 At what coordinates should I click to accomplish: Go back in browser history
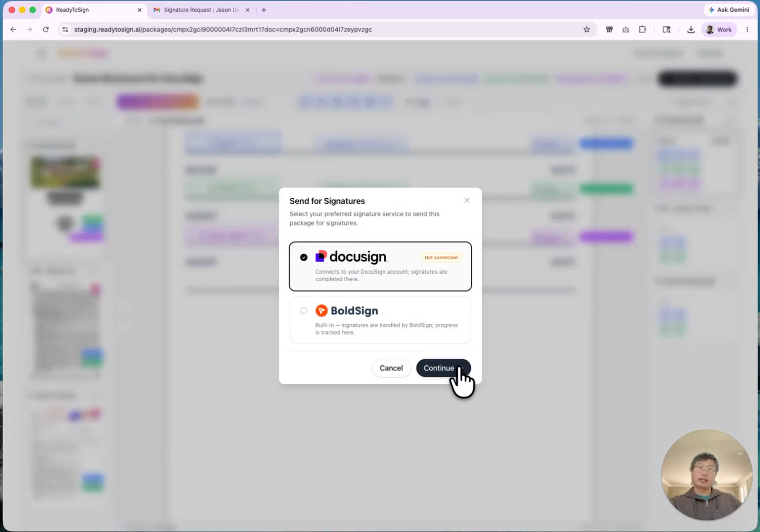click(x=13, y=30)
